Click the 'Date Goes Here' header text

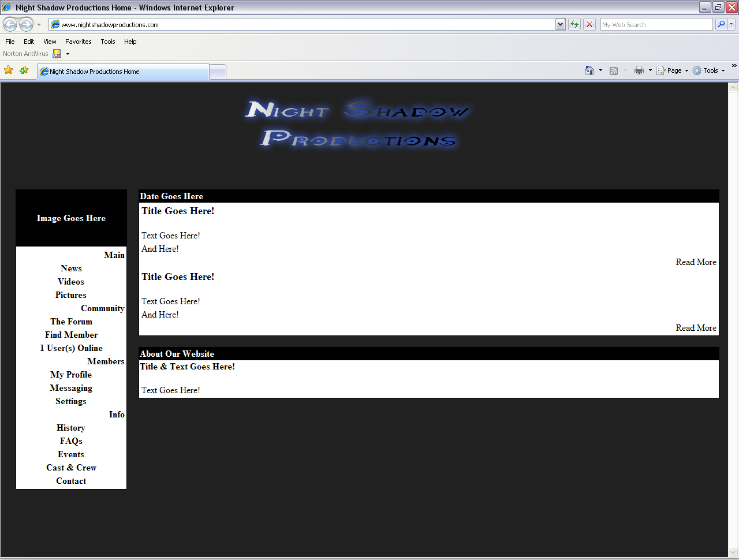click(171, 196)
